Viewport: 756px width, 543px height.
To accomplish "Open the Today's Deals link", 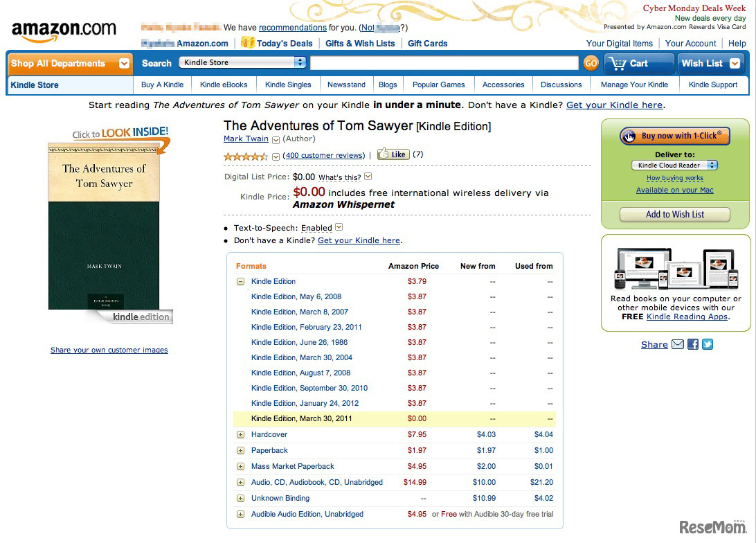I will point(285,44).
